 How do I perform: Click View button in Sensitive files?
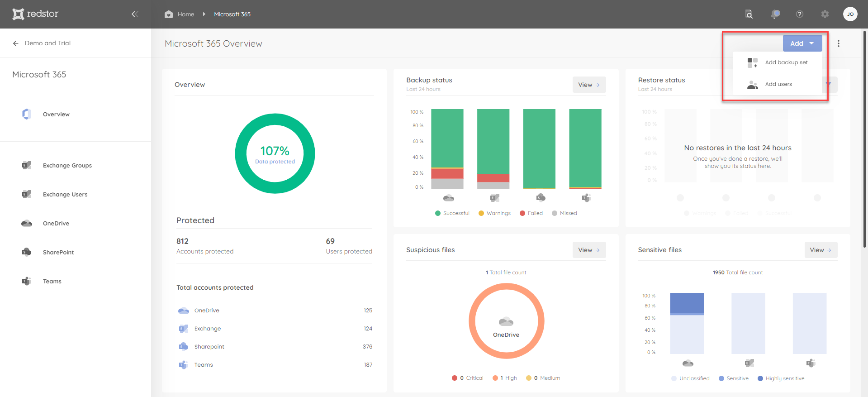click(821, 250)
